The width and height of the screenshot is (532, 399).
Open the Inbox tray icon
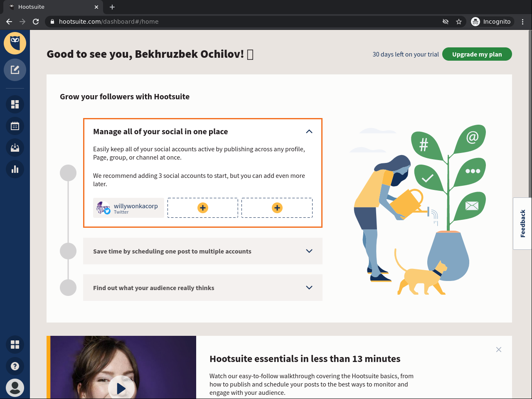click(x=15, y=148)
